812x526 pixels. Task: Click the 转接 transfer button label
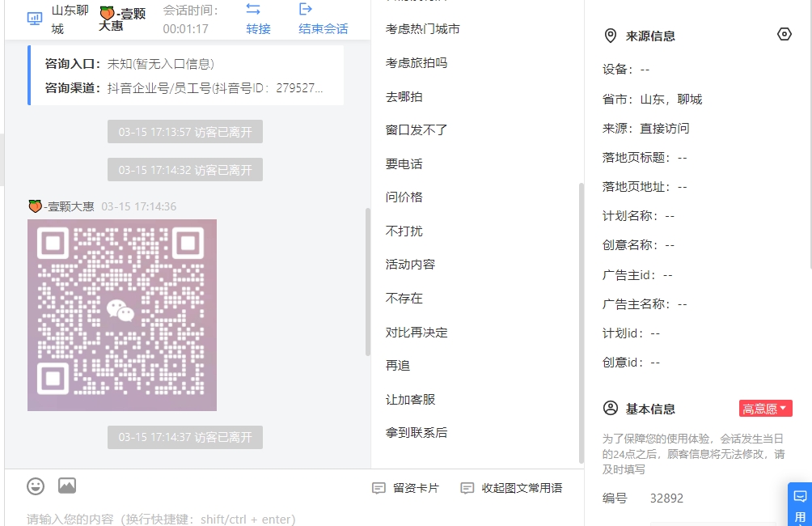259,29
